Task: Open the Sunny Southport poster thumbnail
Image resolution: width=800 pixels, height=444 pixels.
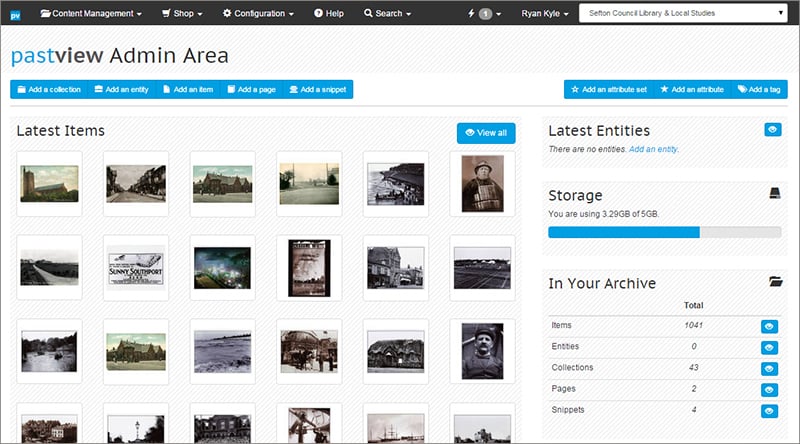Action: (136, 267)
